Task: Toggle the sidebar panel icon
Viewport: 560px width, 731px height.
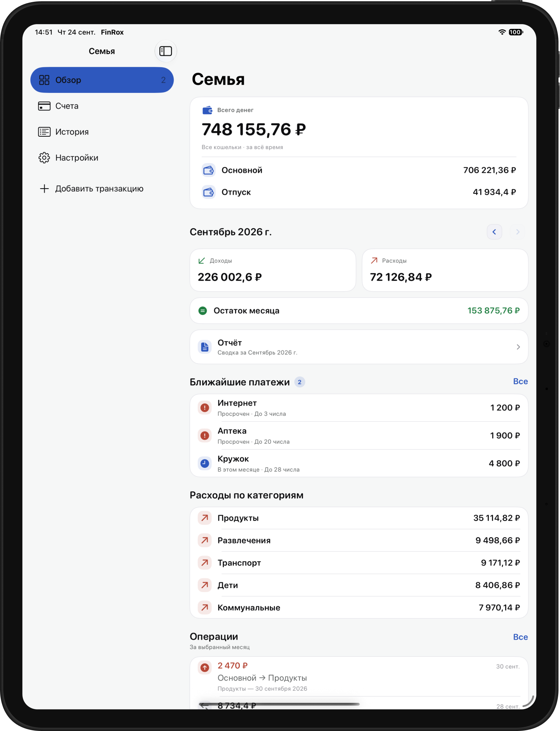Action: click(x=166, y=51)
